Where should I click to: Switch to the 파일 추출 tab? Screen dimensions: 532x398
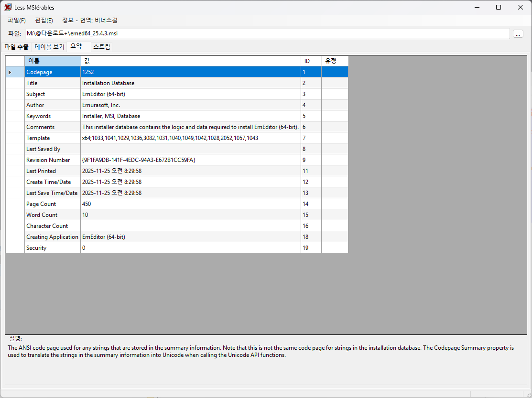tap(17, 47)
